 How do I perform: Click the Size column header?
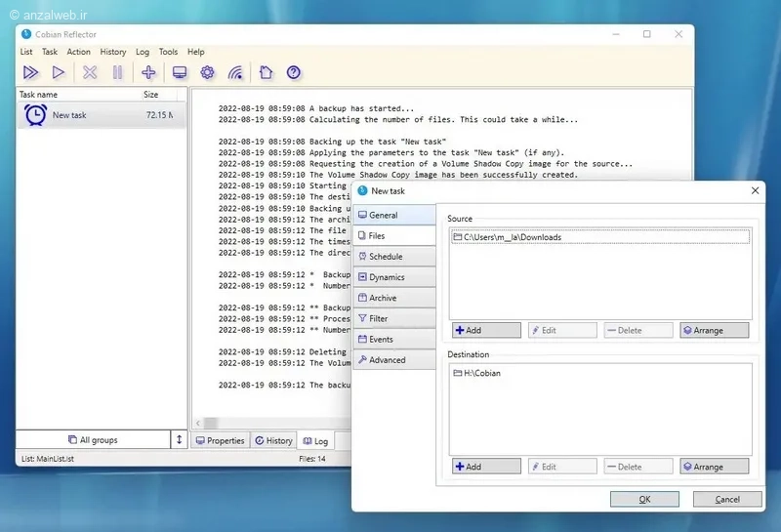[x=159, y=95]
